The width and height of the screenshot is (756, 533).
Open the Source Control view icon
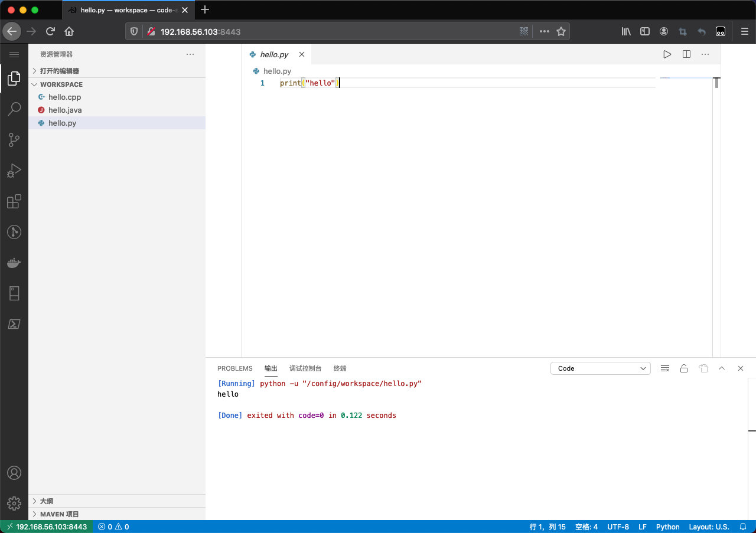coord(14,140)
